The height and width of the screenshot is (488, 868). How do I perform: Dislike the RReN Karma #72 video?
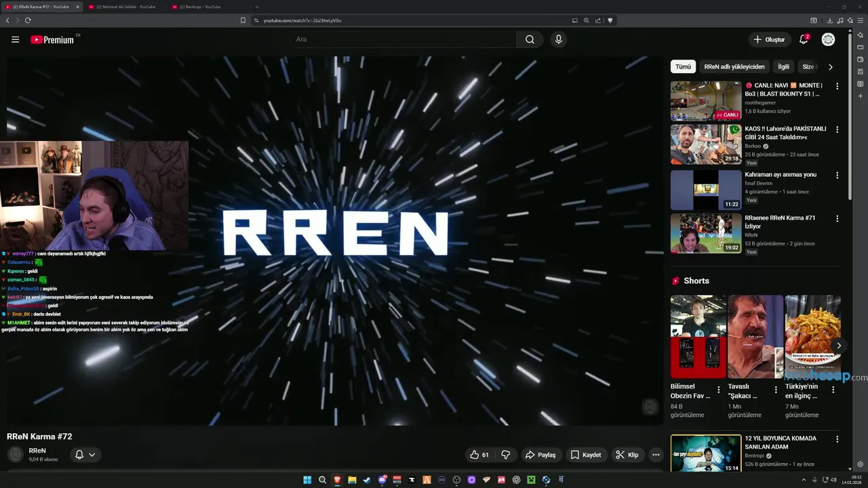505,455
